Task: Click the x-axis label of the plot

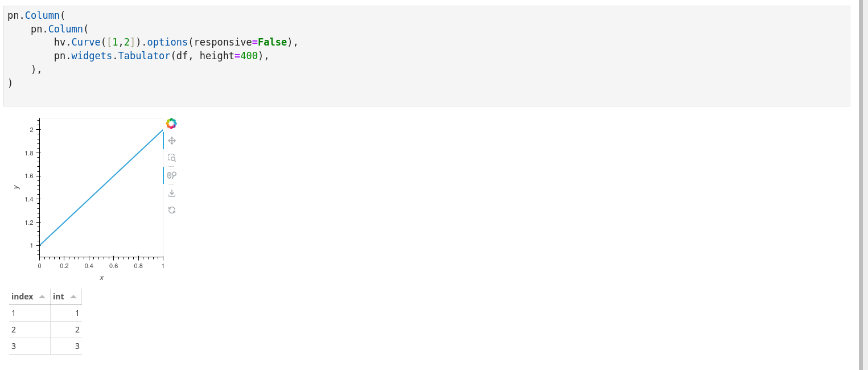Action: (x=101, y=277)
